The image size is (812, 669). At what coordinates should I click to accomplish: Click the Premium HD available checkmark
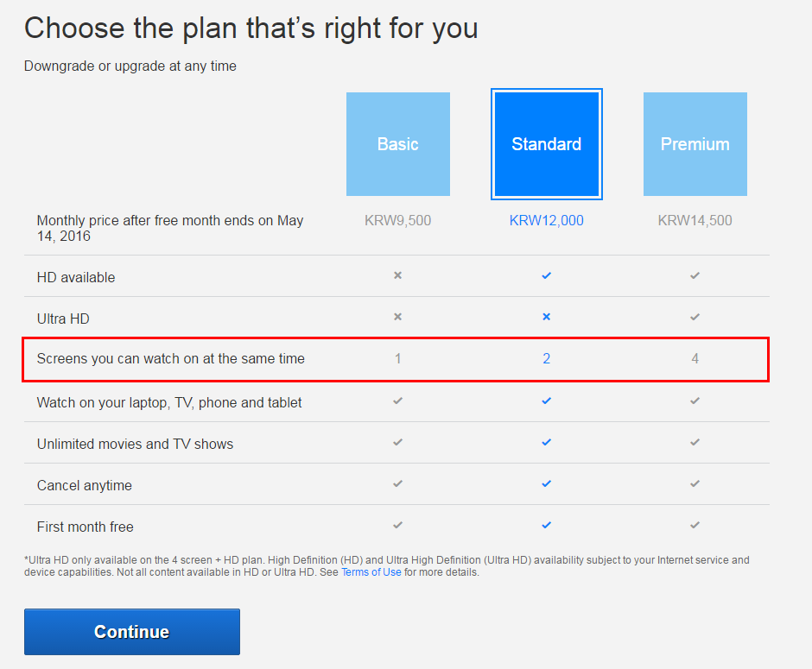[695, 275]
